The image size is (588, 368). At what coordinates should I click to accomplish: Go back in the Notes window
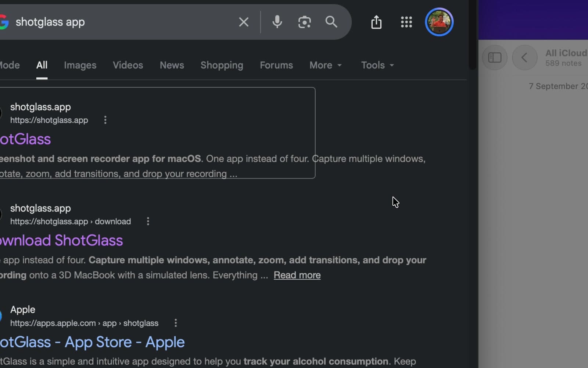524,57
